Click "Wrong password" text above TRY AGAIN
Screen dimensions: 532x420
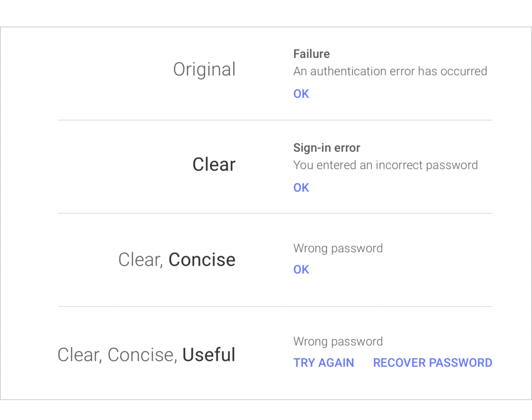click(x=338, y=342)
